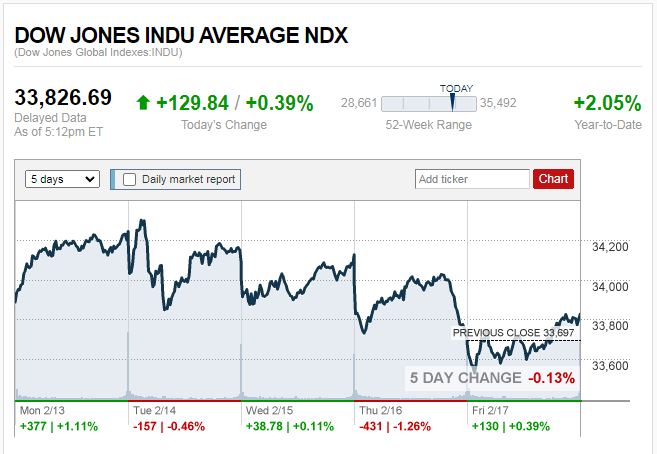Click the Dow Jones Indu Average NDX title

pyautogui.click(x=181, y=35)
